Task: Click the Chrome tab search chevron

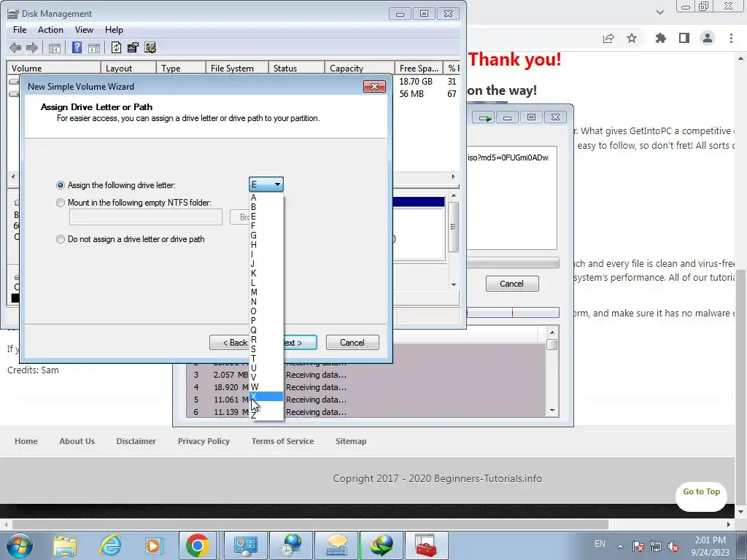Action: (x=659, y=12)
